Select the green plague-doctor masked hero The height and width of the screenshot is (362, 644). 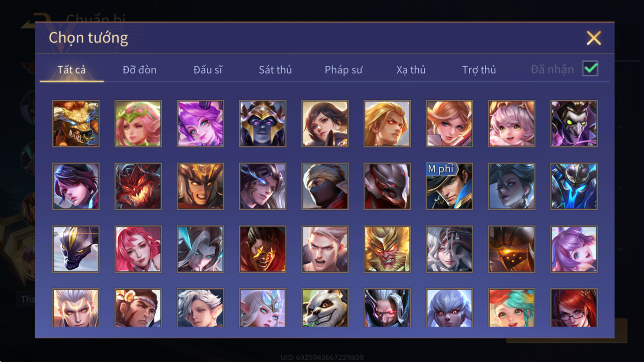coord(574,124)
